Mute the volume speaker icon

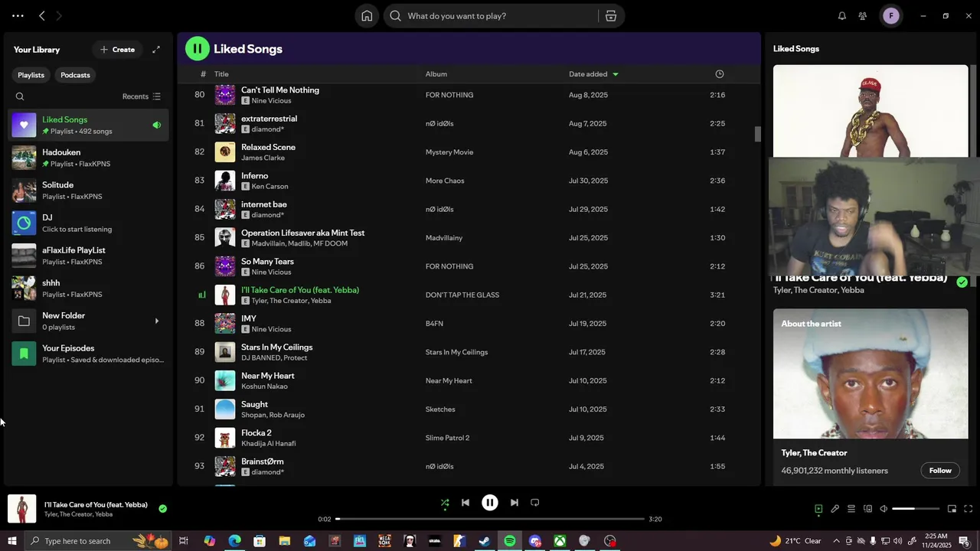884,509
